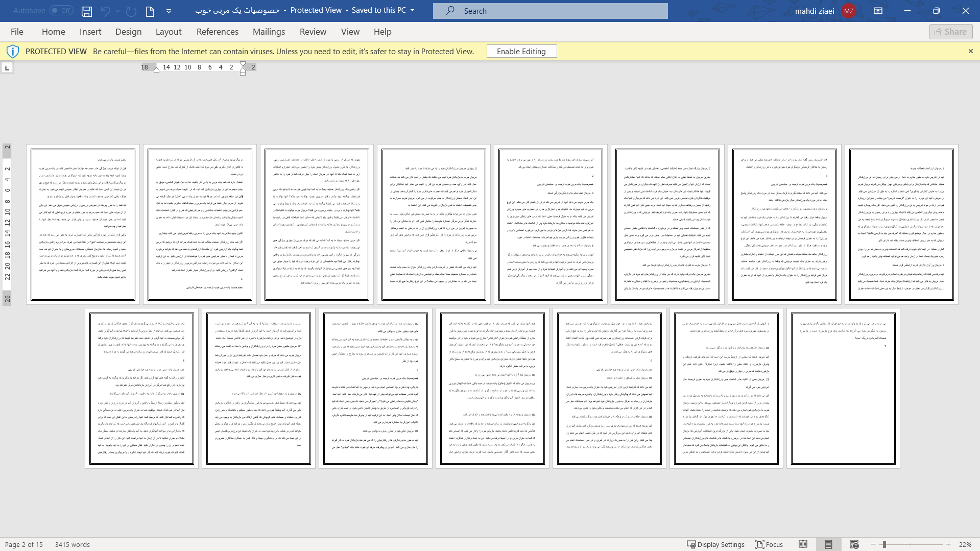Switch to Read Mode view icon
This screenshot has width=980, height=551.
point(803,544)
